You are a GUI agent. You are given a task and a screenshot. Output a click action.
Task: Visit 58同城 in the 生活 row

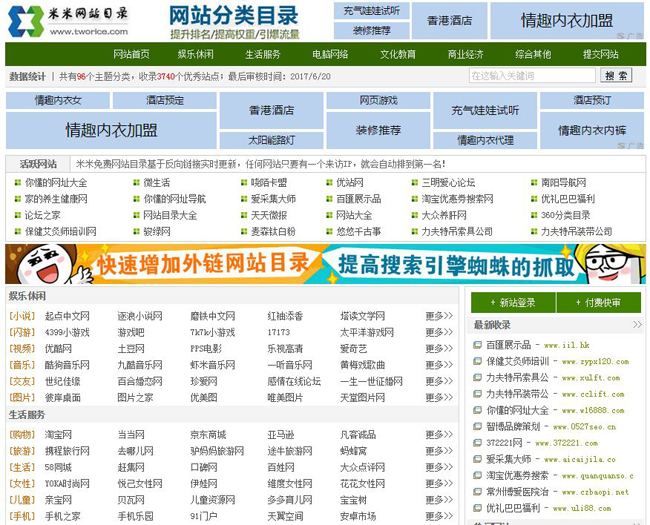(x=58, y=467)
